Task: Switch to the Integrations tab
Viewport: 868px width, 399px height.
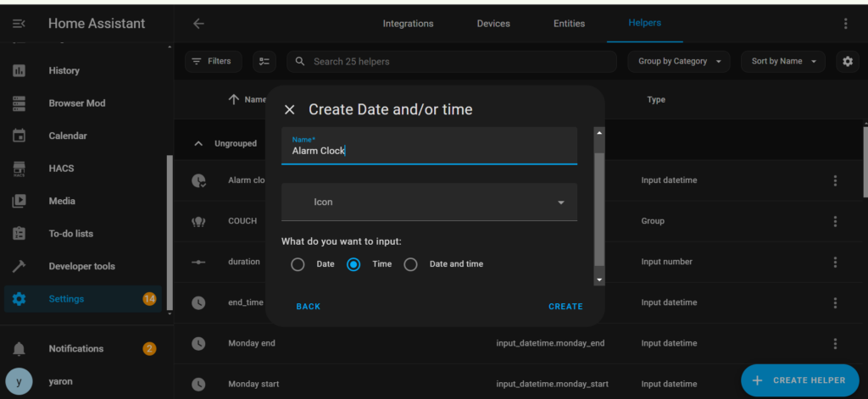Action: (408, 24)
